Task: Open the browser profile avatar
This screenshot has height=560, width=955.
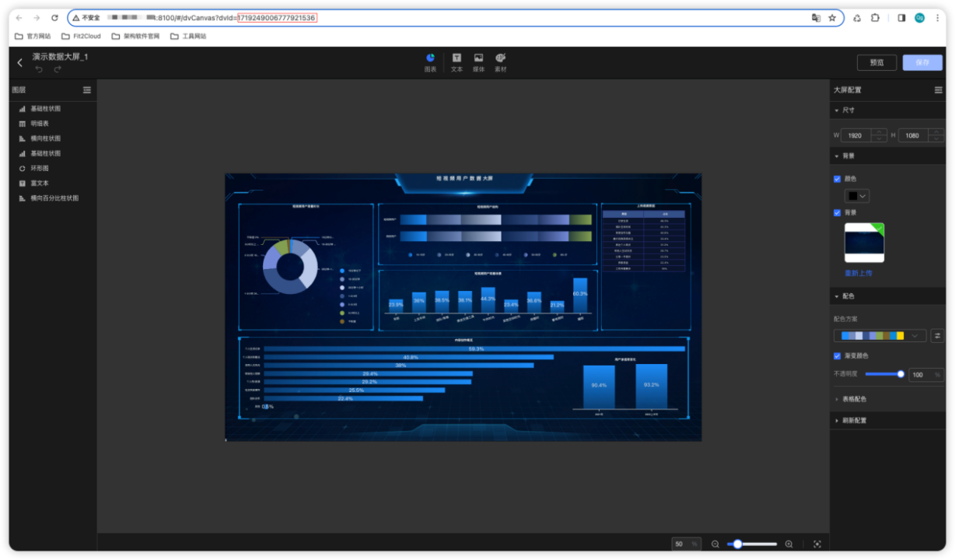Action: coord(919,18)
